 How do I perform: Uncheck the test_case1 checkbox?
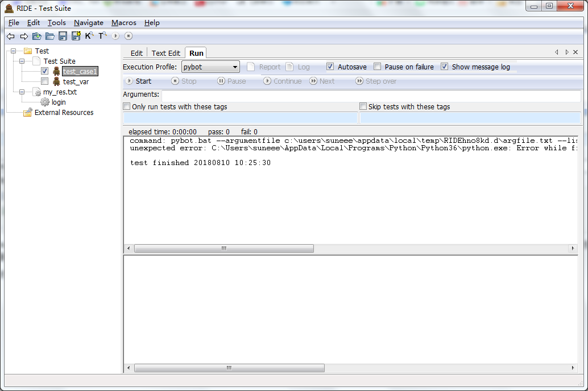45,71
